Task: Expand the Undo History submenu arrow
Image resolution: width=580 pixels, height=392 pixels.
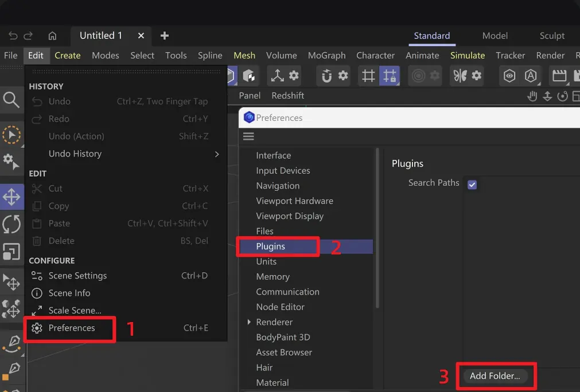Action: 217,154
